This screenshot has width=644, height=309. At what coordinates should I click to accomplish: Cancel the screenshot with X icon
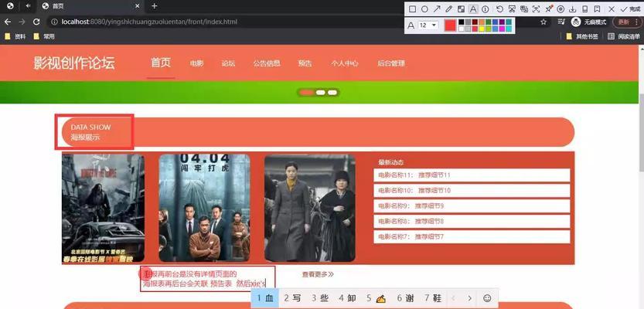tap(612, 9)
